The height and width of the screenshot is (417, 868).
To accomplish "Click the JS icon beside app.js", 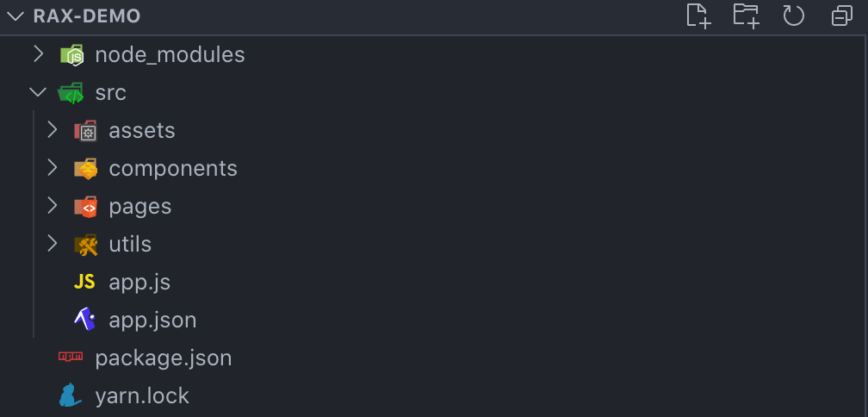I will 84,282.
